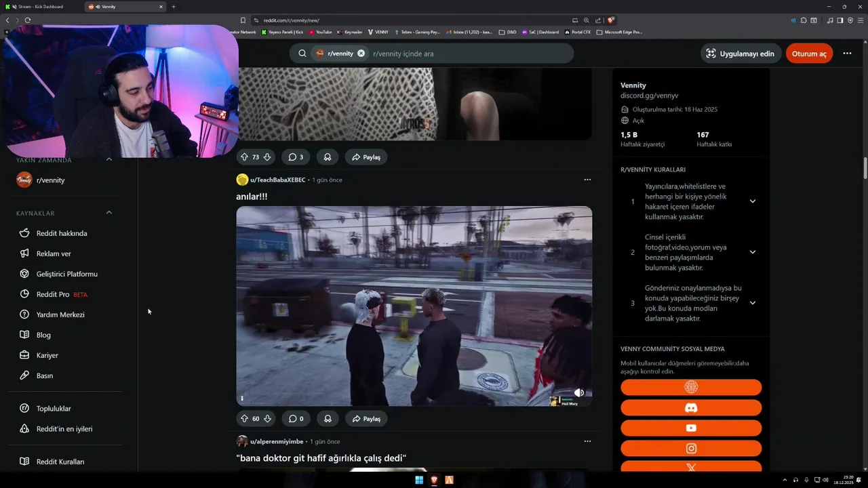Open Brave browser in taskbar
Viewport: 868px width, 488px height.
click(434, 480)
